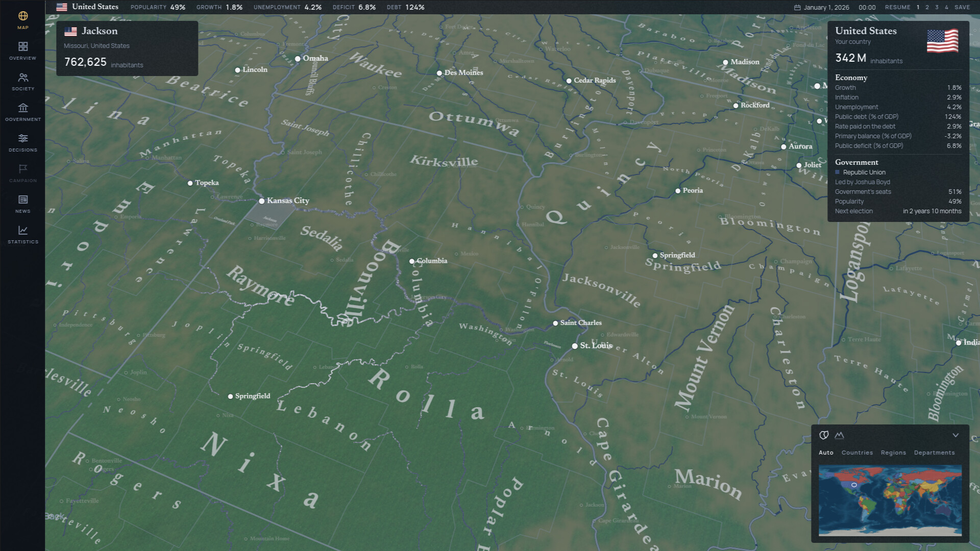Select the terrain map mode mountain icon

[x=839, y=435]
